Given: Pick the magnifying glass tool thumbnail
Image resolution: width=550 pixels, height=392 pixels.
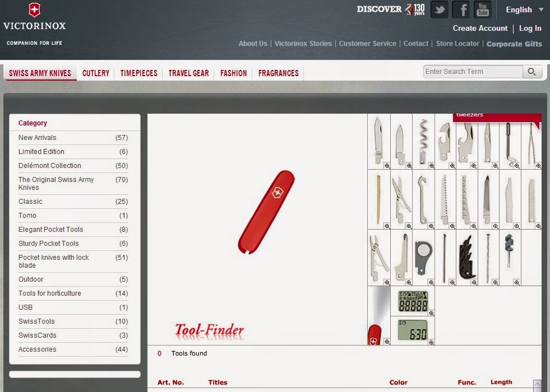Looking at the screenshot, I should click(x=423, y=258).
